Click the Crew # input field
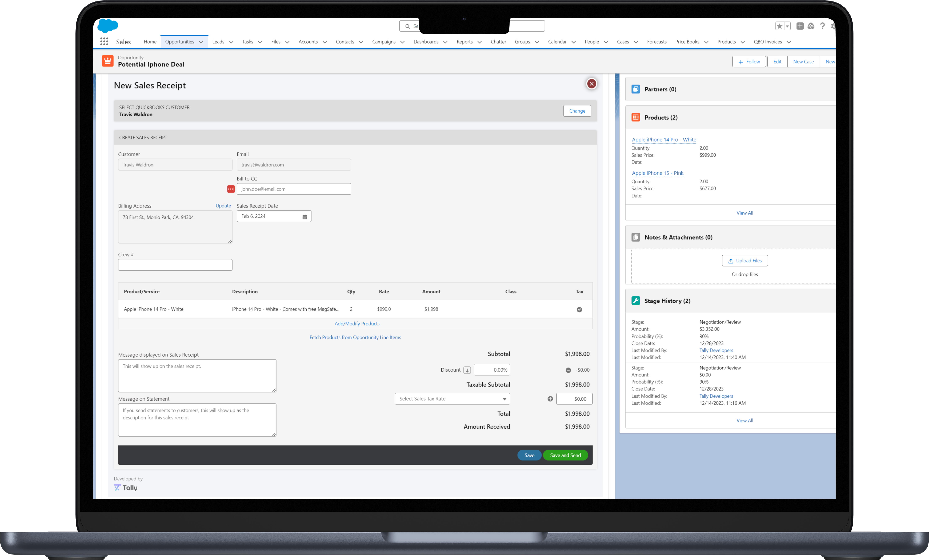The height and width of the screenshot is (560, 929). (175, 265)
